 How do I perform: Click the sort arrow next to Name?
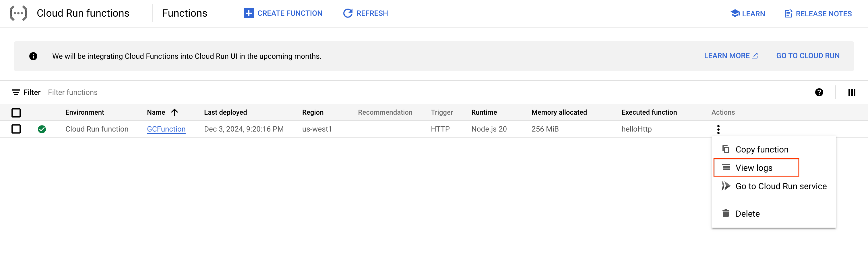pos(174,112)
